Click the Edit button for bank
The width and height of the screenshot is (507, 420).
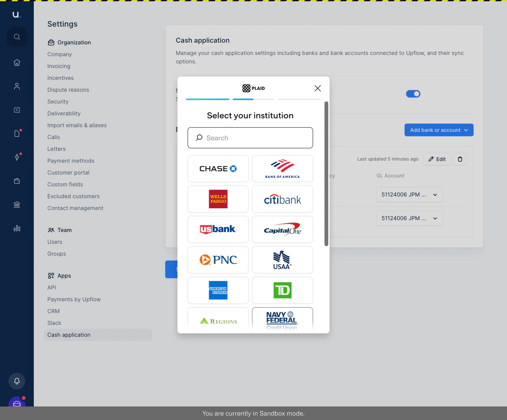[437, 159]
